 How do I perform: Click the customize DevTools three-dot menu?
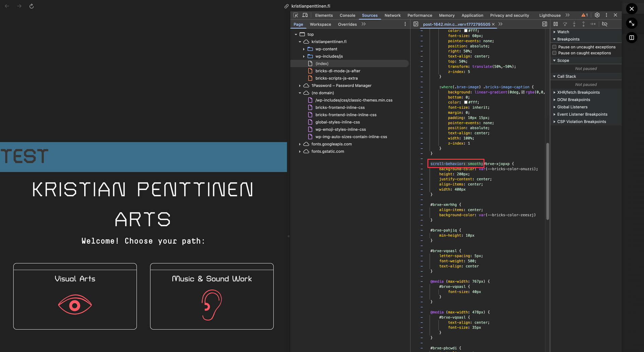(606, 15)
